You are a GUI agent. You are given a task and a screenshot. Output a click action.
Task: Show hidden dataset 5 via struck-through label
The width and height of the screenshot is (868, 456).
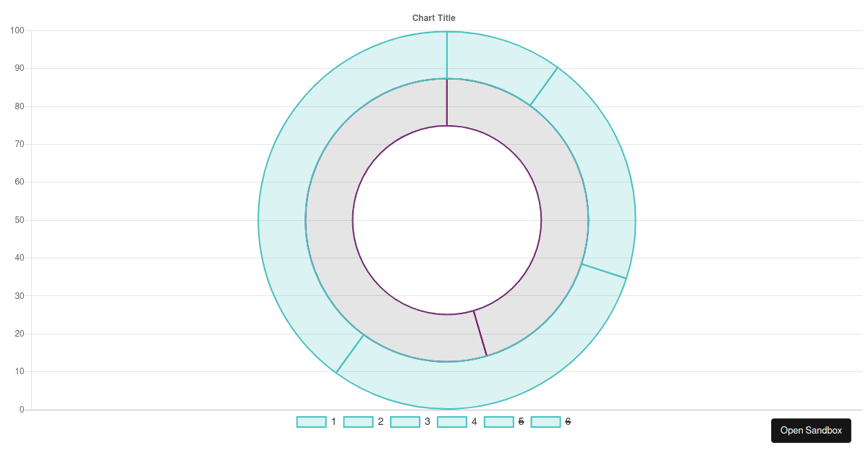click(522, 422)
